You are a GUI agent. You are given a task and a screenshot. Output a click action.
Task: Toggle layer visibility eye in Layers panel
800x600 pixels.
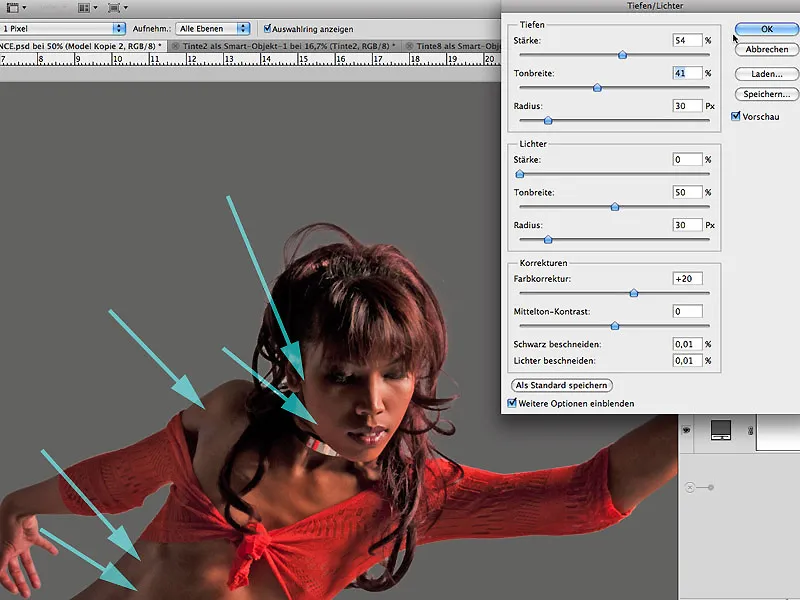(686, 430)
